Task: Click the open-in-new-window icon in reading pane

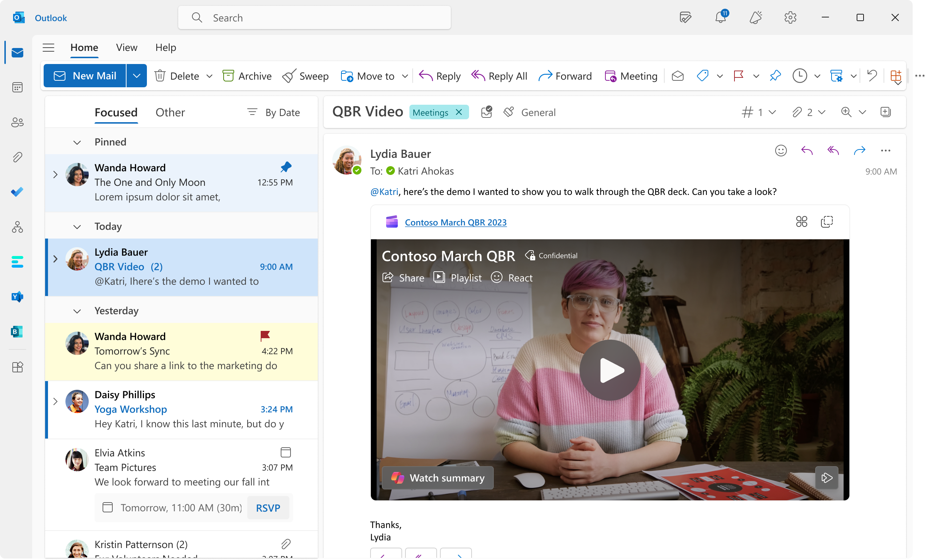Action: coord(885,112)
